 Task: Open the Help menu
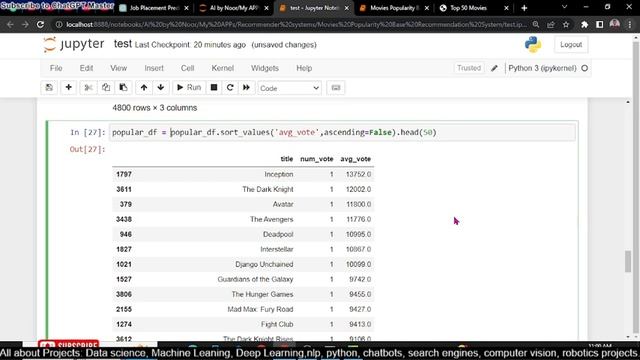304,68
